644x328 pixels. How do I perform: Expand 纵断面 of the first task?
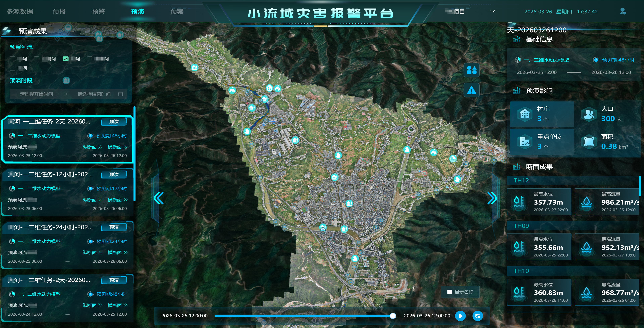(92, 147)
